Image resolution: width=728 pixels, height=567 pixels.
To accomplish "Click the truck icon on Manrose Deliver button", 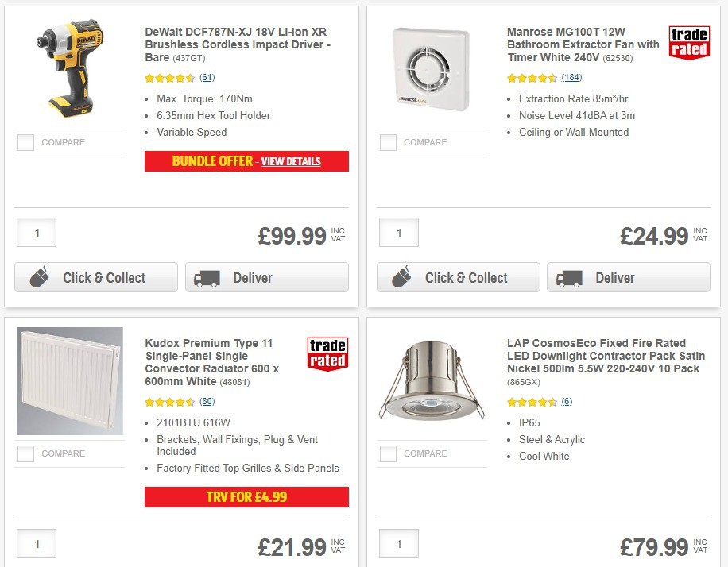I will (569, 278).
